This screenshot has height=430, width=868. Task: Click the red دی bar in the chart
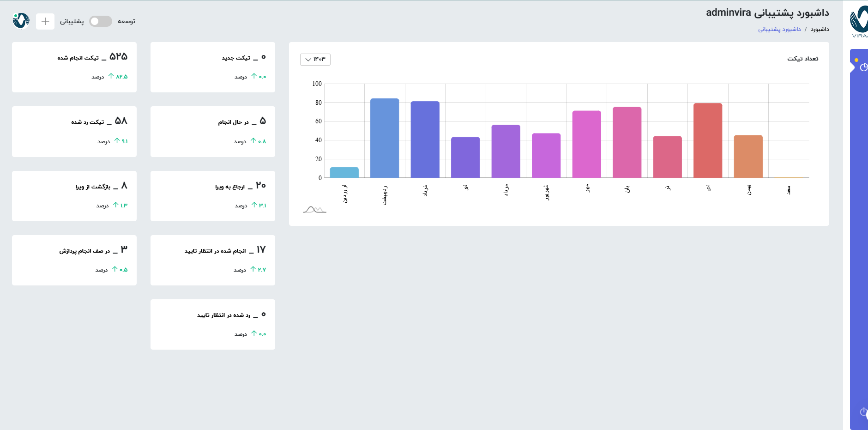tap(707, 140)
